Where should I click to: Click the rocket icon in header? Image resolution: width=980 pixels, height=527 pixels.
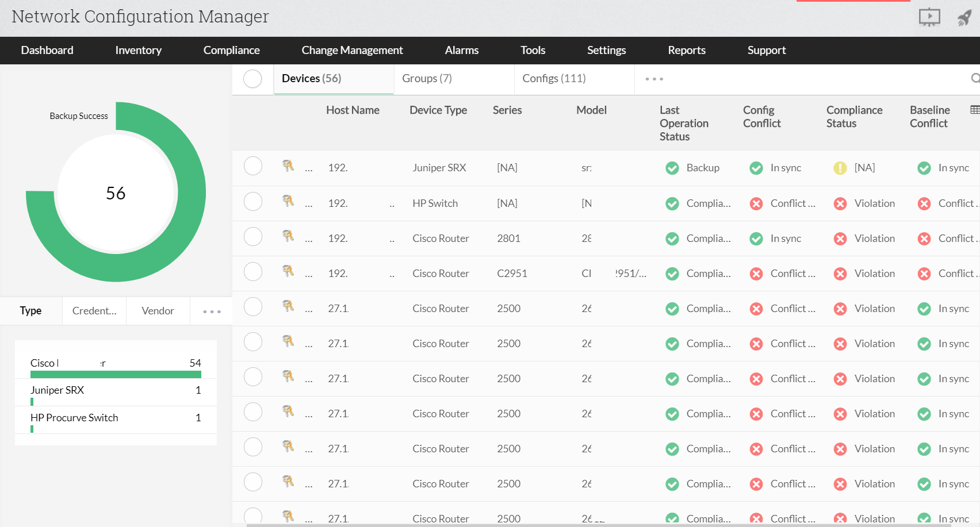(964, 18)
